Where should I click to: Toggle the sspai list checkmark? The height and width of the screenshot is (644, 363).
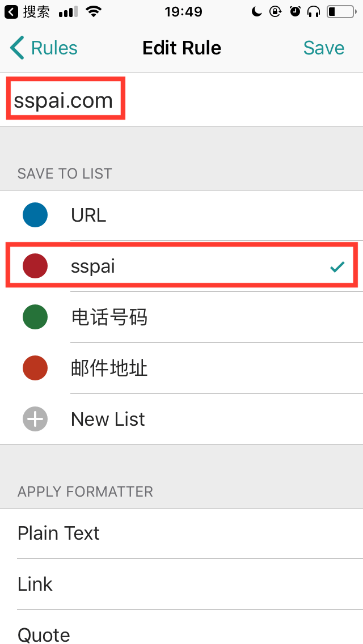pos(337,266)
